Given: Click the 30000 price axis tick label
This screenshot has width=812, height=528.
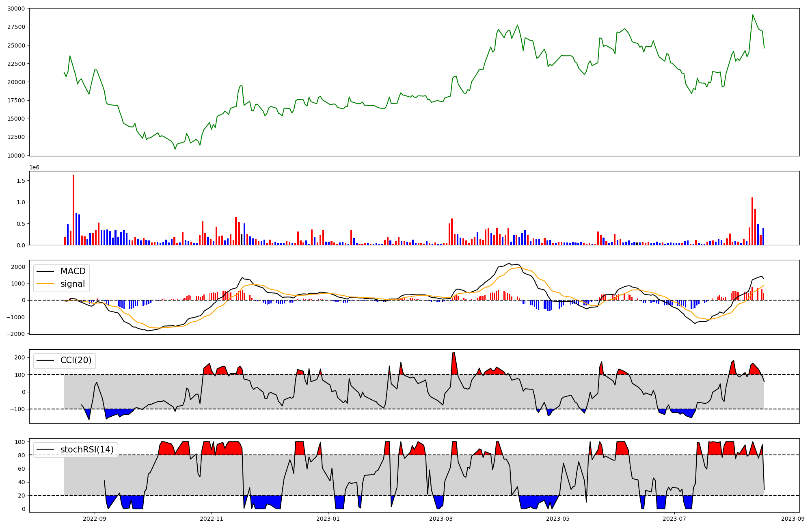Looking at the screenshot, I should click(x=16, y=9).
